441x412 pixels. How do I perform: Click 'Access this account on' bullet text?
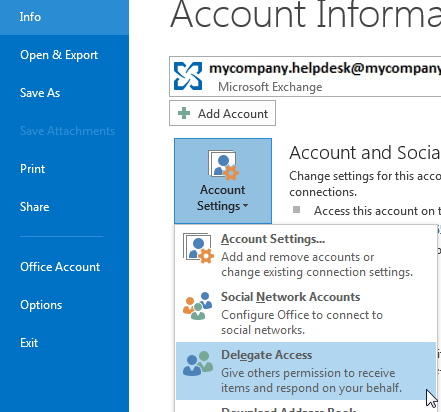[x=377, y=211]
